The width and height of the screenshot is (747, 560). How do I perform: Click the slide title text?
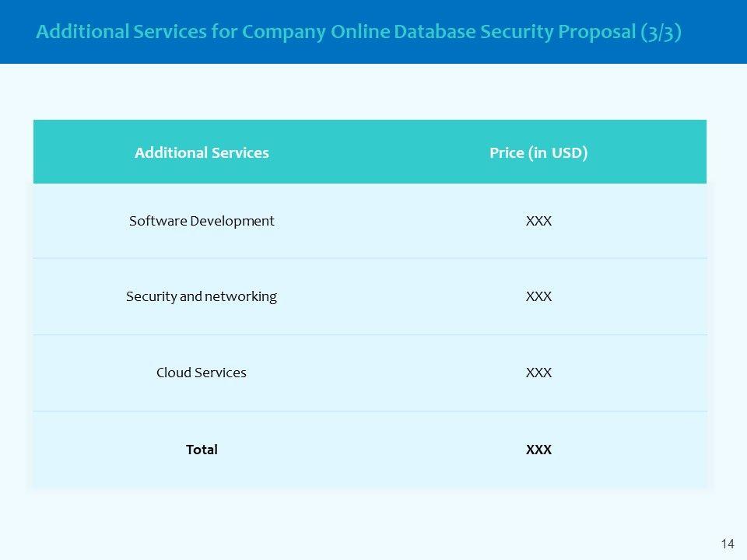(359, 33)
